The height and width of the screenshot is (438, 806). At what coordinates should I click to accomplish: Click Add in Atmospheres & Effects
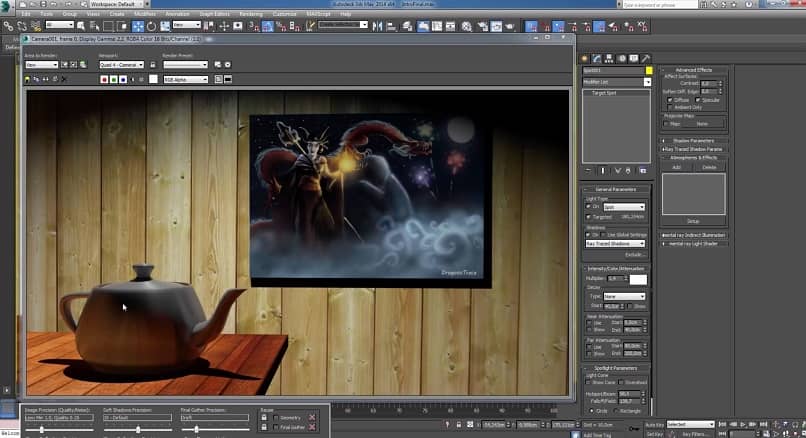pos(676,167)
